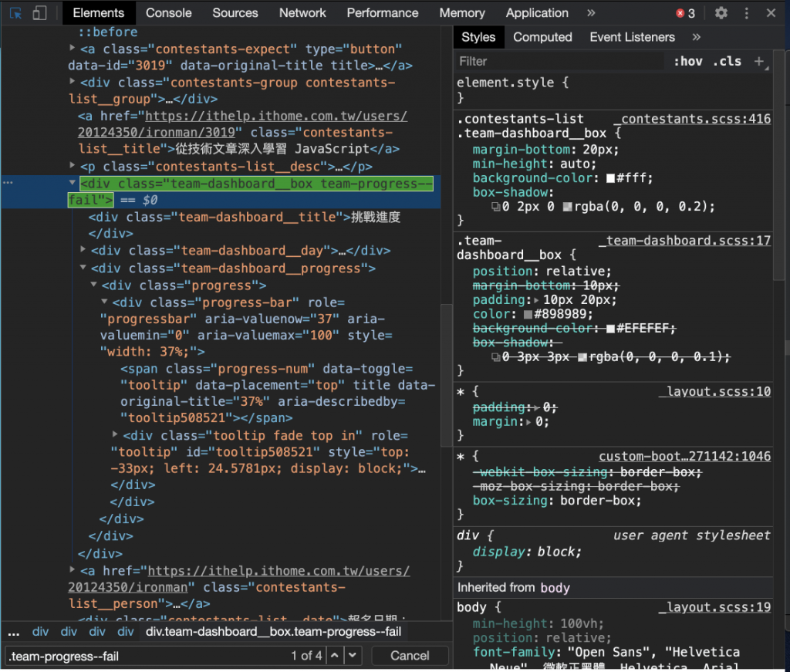Open the _layout.scss:10 source link
Screen dimensions: 790x672
point(714,391)
